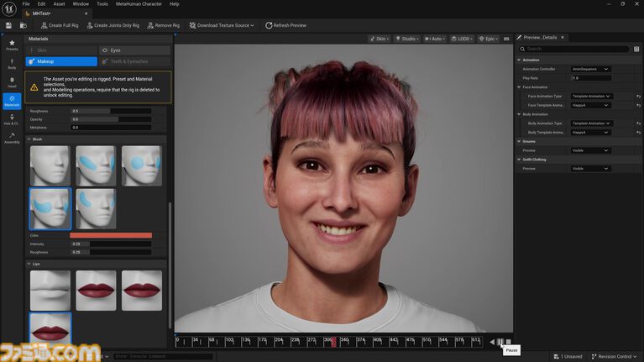Collapse the Blush section
Image resolution: width=644 pixels, height=362 pixels.
pos(29,139)
